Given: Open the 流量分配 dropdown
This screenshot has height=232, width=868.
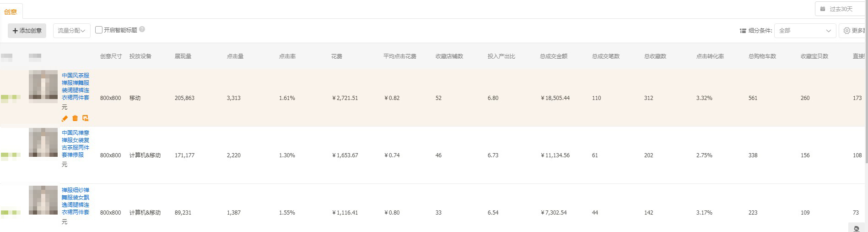Looking at the screenshot, I should (72, 31).
